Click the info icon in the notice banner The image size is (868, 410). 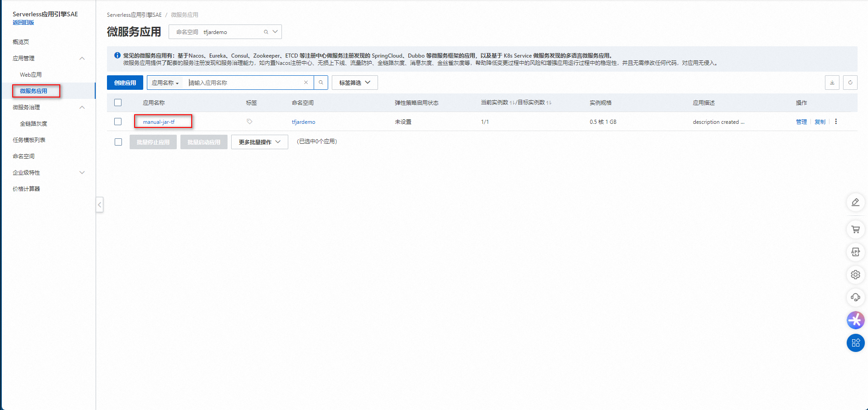click(x=117, y=55)
